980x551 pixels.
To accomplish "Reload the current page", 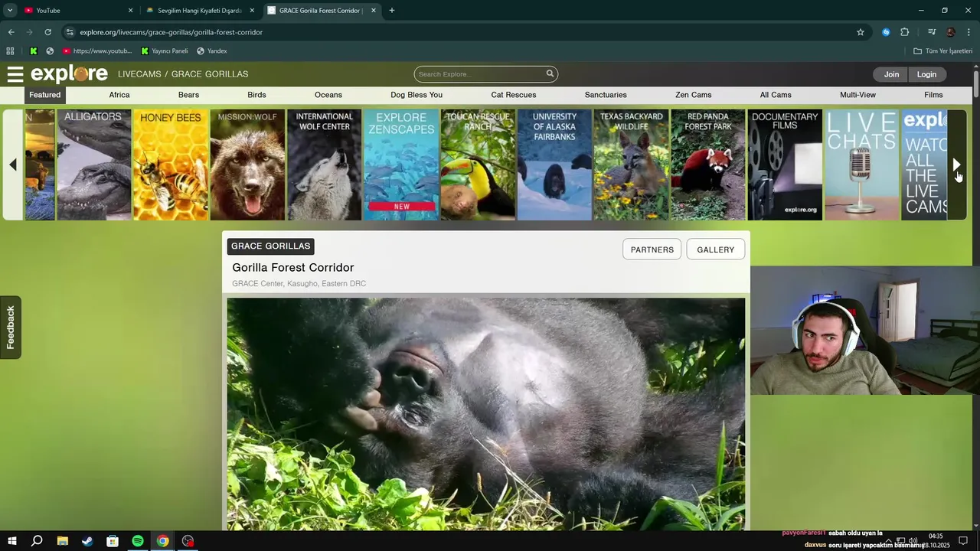I will (47, 32).
